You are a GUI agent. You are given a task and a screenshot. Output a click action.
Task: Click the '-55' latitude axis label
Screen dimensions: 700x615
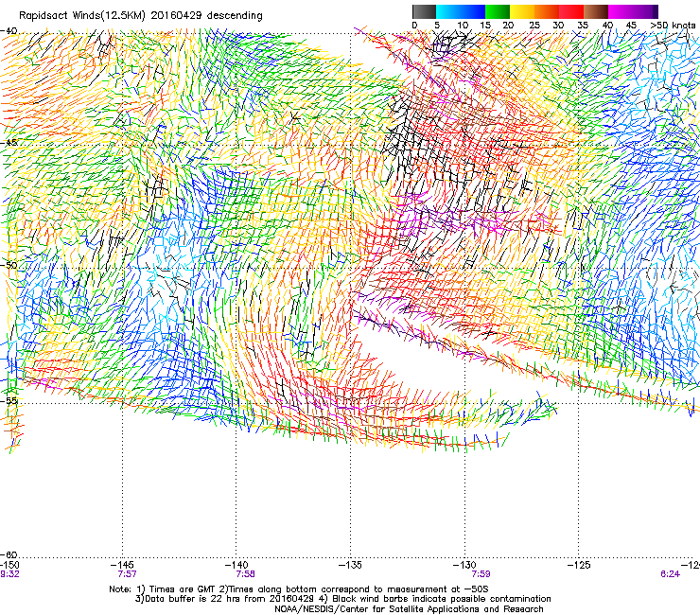[x=9, y=400]
